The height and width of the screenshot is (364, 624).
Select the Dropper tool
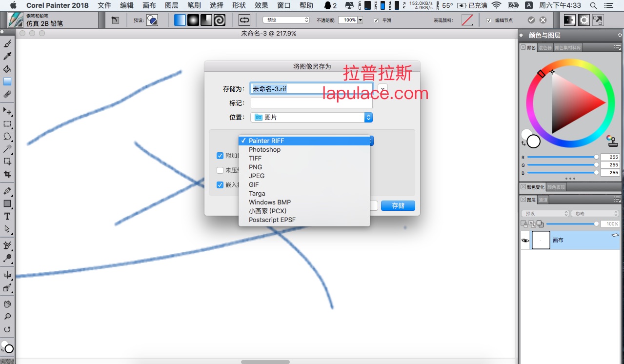click(x=7, y=56)
